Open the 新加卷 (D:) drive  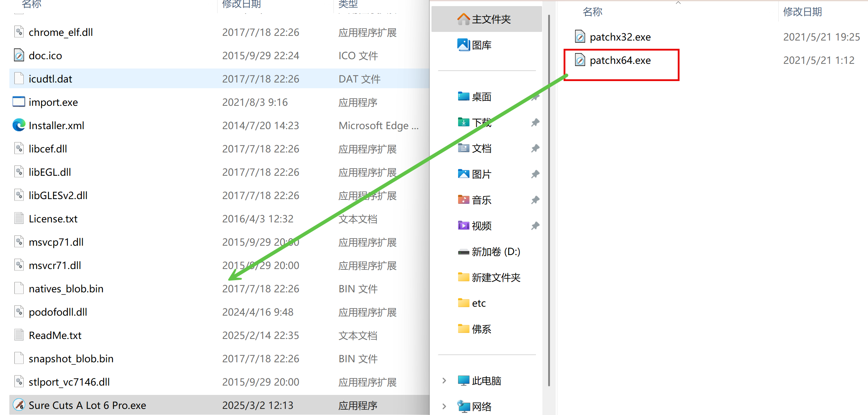(x=495, y=252)
